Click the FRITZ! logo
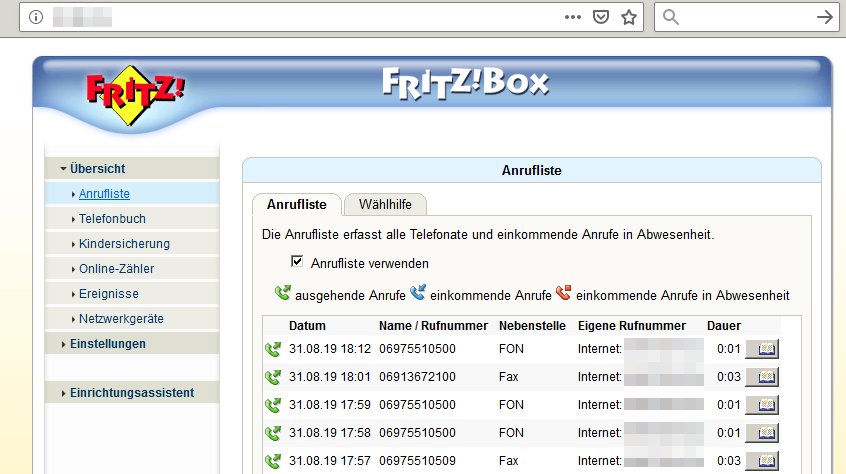 point(135,95)
